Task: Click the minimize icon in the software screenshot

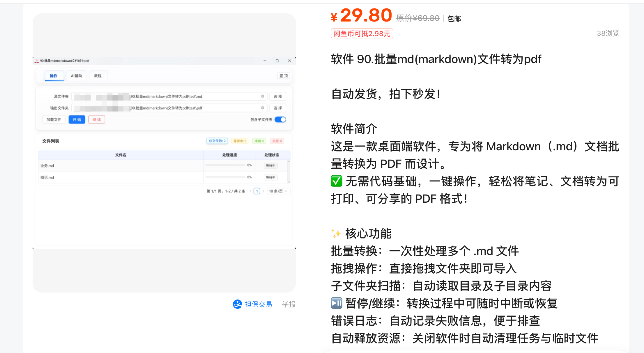Action: [x=265, y=61]
